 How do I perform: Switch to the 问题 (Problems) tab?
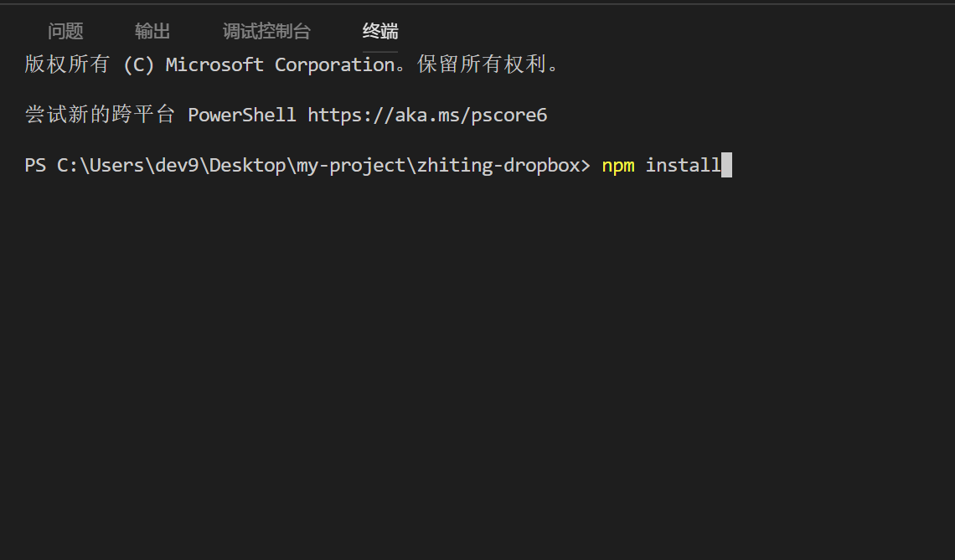click(x=65, y=31)
